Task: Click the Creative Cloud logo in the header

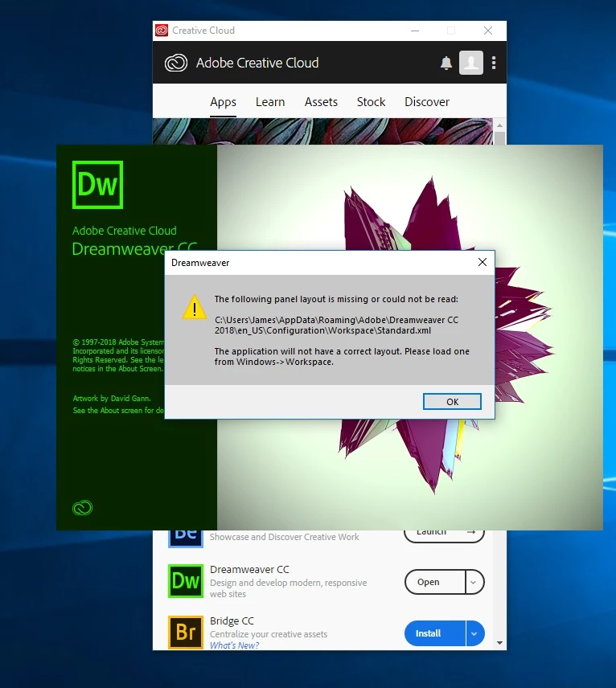Action: [176, 63]
